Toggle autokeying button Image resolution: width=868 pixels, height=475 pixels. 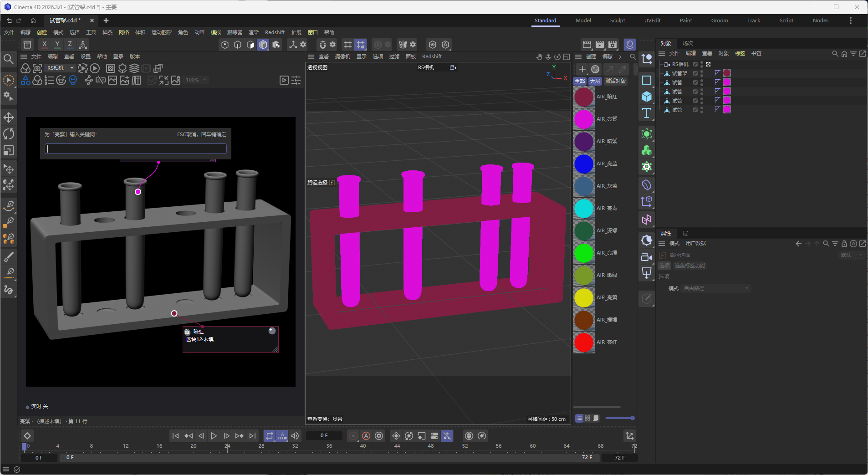(x=366, y=436)
